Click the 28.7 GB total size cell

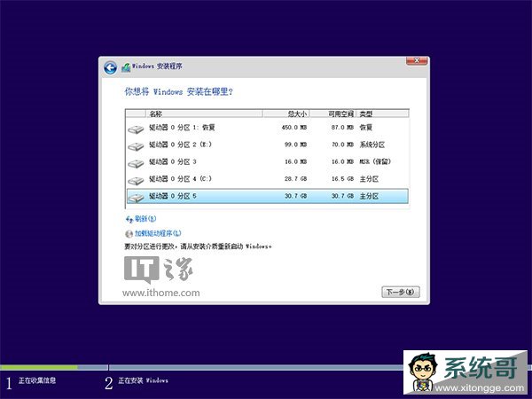pyautogui.click(x=295, y=179)
